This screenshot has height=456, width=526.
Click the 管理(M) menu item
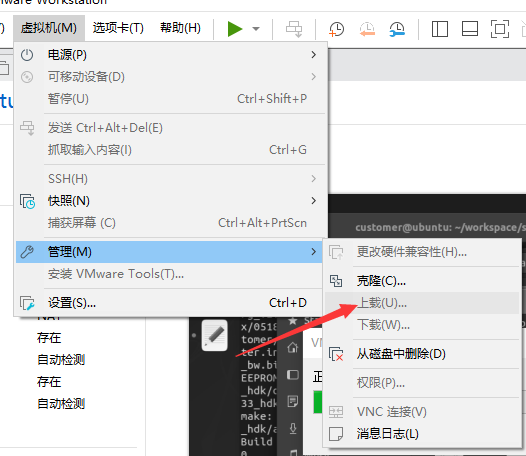[170, 252]
